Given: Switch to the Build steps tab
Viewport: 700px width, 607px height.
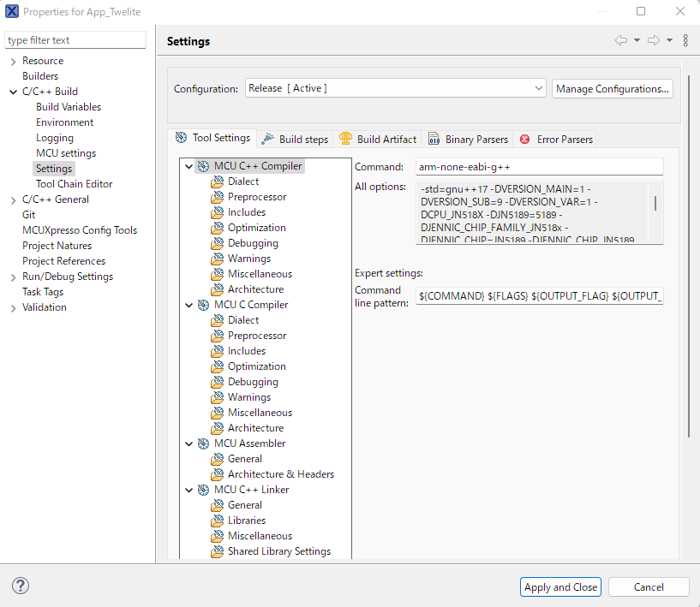Looking at the screenshot, I should 295,140.
